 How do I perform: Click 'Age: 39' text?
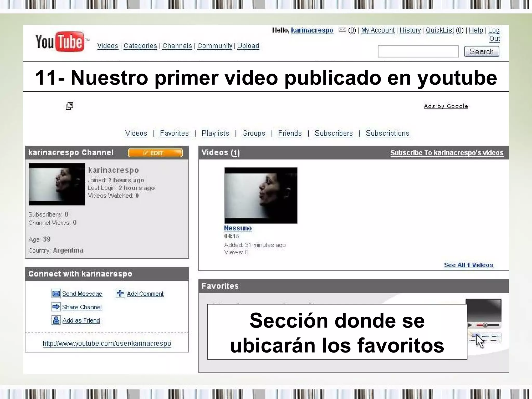pyautogui.click(x=39, y=239)
